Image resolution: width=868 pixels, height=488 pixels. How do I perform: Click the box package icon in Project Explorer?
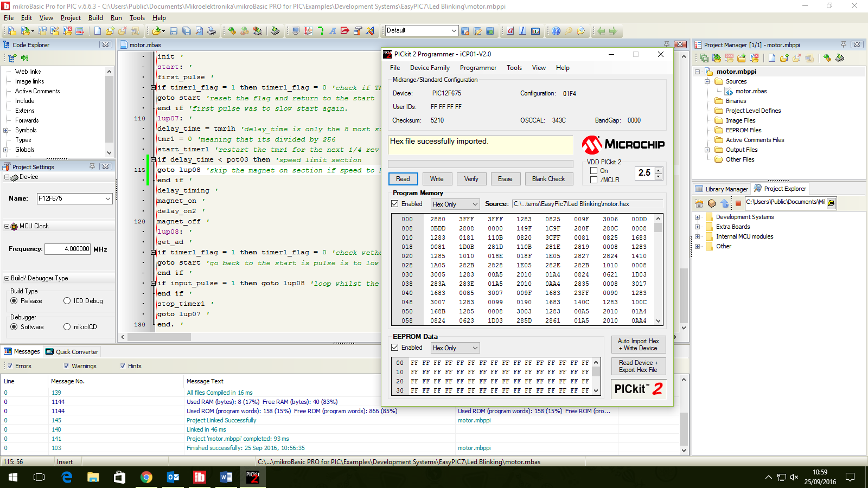tap(712, 203)
